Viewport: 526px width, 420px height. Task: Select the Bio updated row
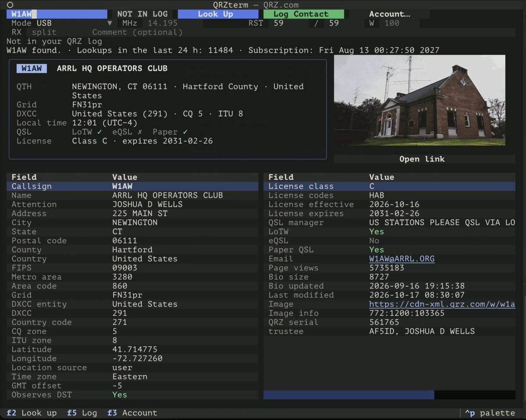coord(390,285)
